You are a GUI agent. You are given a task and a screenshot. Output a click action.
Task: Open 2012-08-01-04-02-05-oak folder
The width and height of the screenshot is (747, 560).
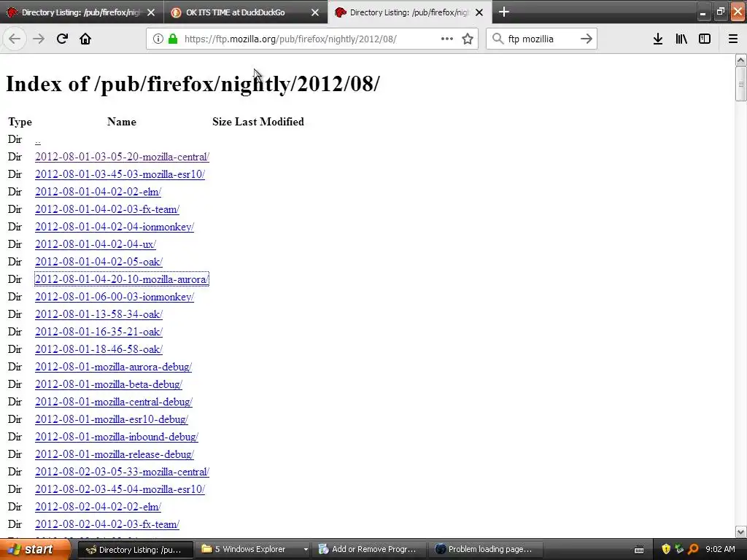98,262
